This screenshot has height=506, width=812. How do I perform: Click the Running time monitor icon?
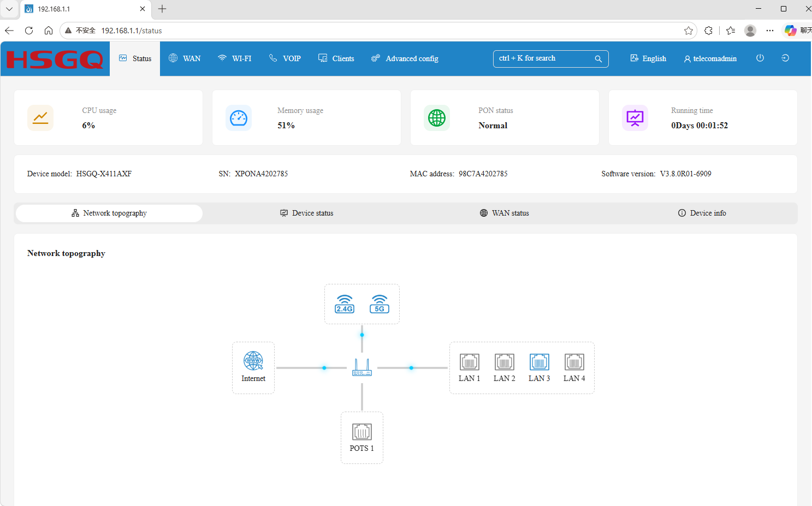pyautogui.click(x=635, y=118)
